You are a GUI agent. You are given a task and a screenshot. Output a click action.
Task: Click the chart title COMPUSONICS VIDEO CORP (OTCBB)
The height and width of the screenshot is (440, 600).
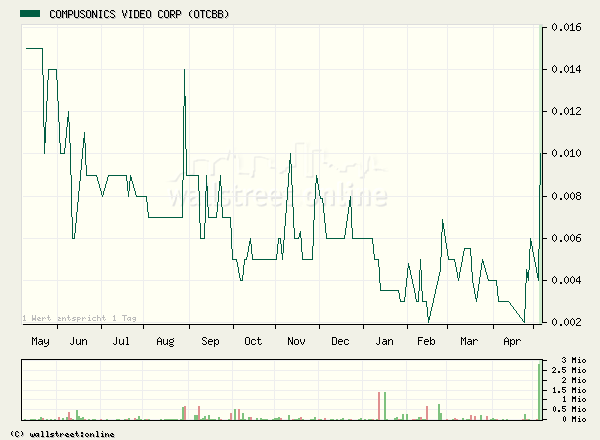(139, 14)
